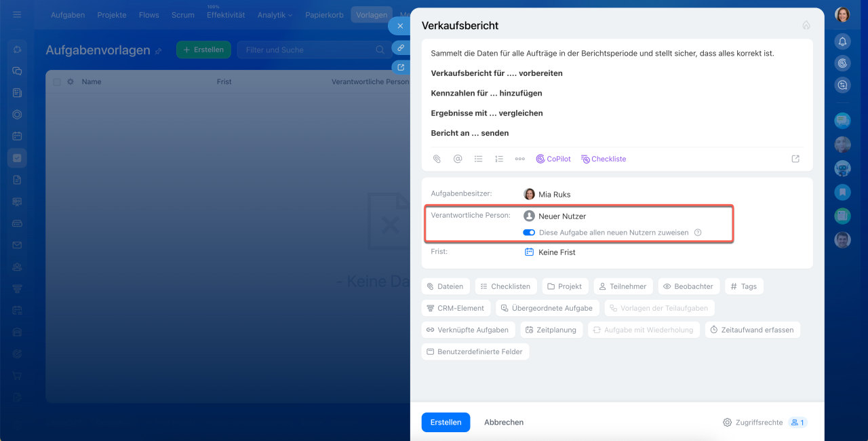The height and width of the screenshot is (441, 868).
Task: Open Zeitplanung options
Action: (551, 330)
